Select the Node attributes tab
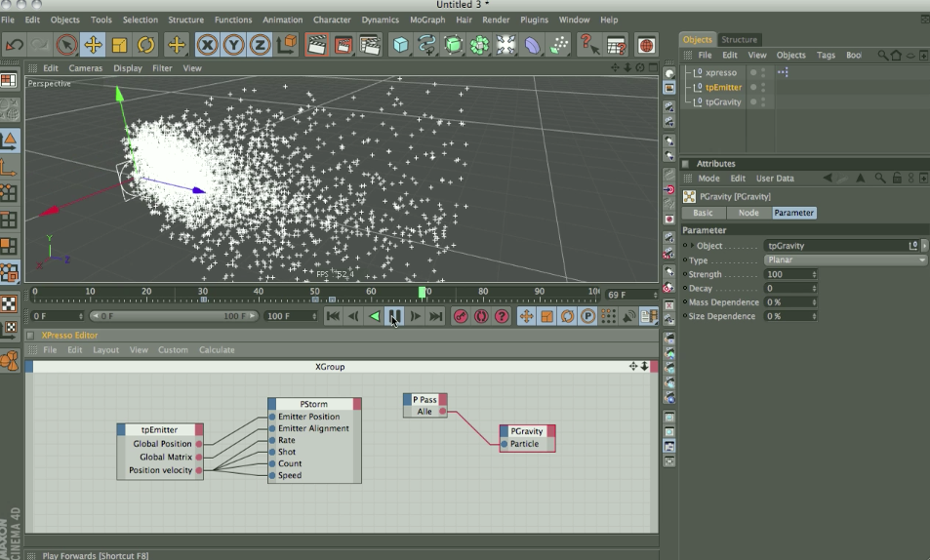Viewport: 930px width, 560px height. (x=748, y=213)
